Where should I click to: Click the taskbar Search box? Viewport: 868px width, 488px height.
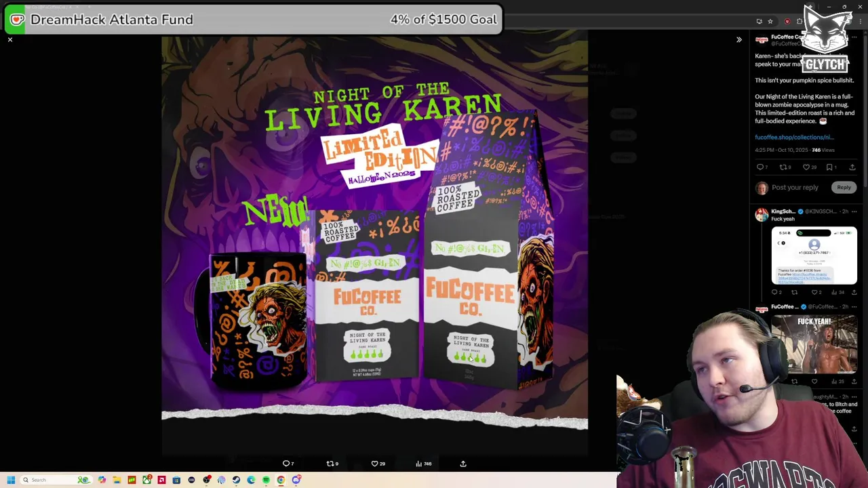pyautogui.click(x=56, y=480)
